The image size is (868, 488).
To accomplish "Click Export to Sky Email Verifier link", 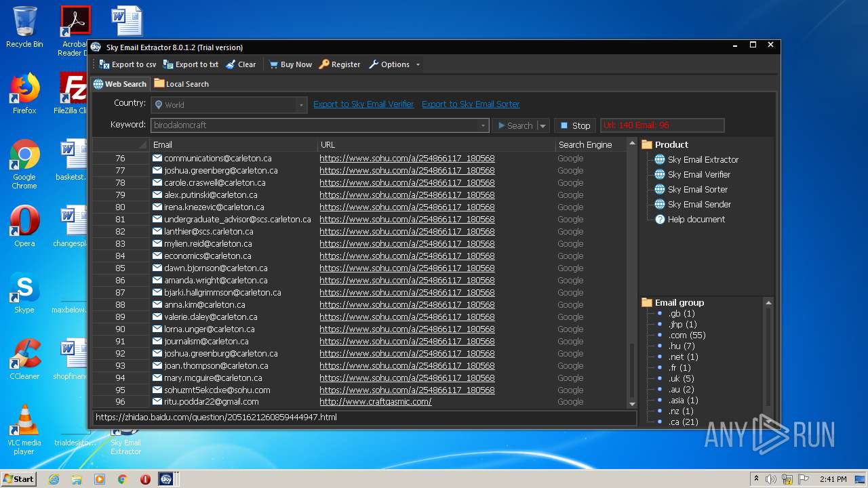I will [363, 104].
